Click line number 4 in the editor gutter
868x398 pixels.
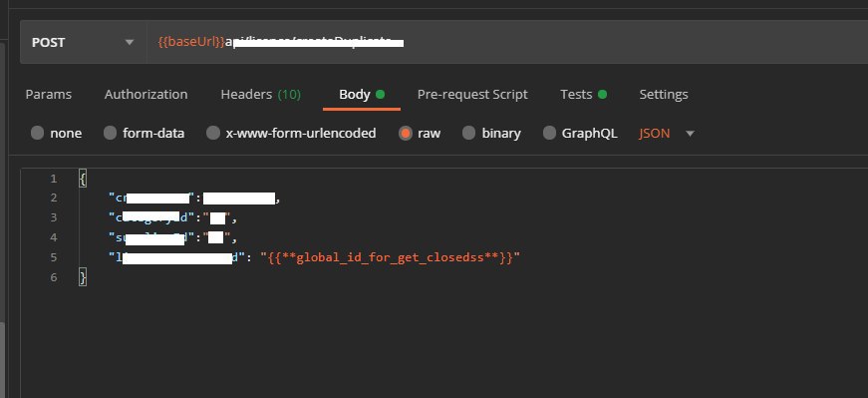pyautogui.click(x=54, y=237)
